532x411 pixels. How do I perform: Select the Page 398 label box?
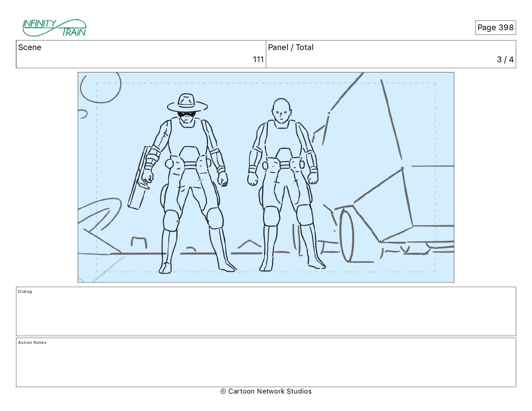click(x=495, y=28)
